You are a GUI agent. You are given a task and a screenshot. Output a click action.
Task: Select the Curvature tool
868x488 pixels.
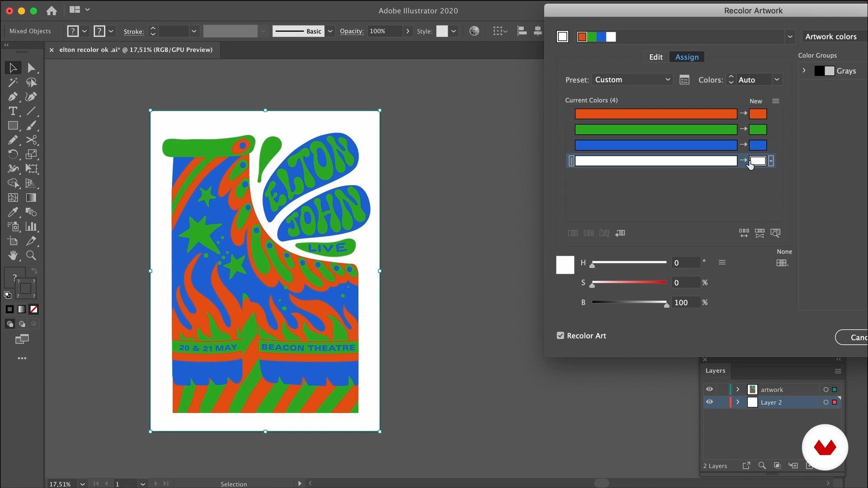(31, 97)
